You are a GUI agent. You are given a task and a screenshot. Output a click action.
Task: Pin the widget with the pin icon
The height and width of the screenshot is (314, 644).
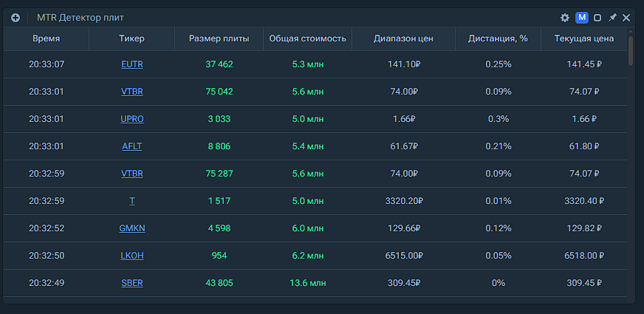point(612,18)
